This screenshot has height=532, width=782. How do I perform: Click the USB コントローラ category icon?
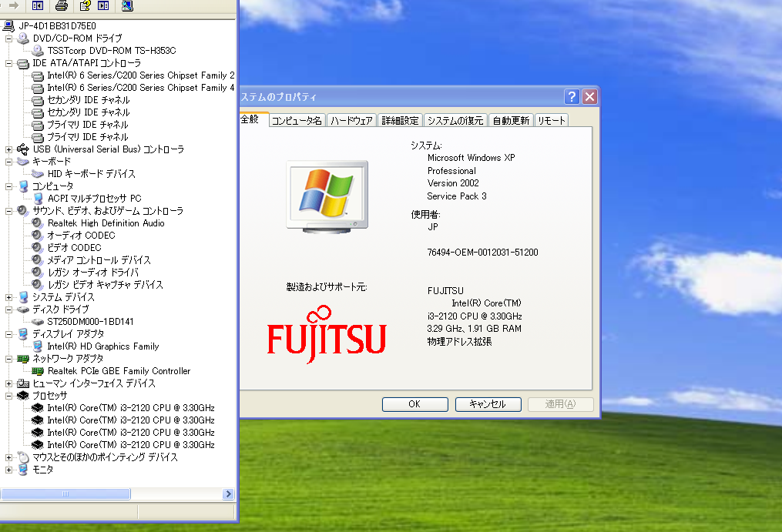pos(23,149)
